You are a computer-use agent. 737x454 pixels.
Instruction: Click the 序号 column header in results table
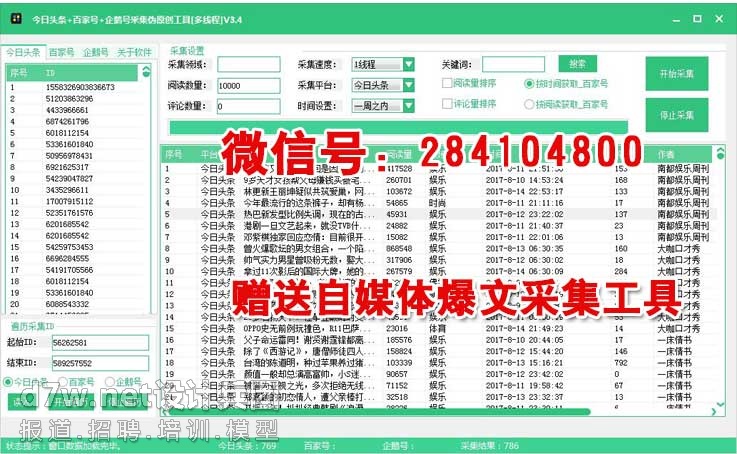(x=173, y=154)
